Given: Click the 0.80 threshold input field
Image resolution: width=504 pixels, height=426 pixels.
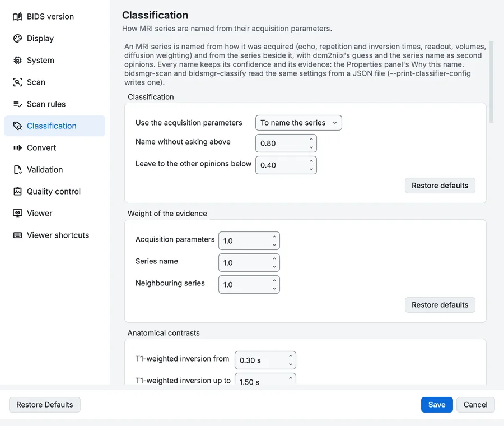Looking at the screenshot, I should [x=286, y=143].
